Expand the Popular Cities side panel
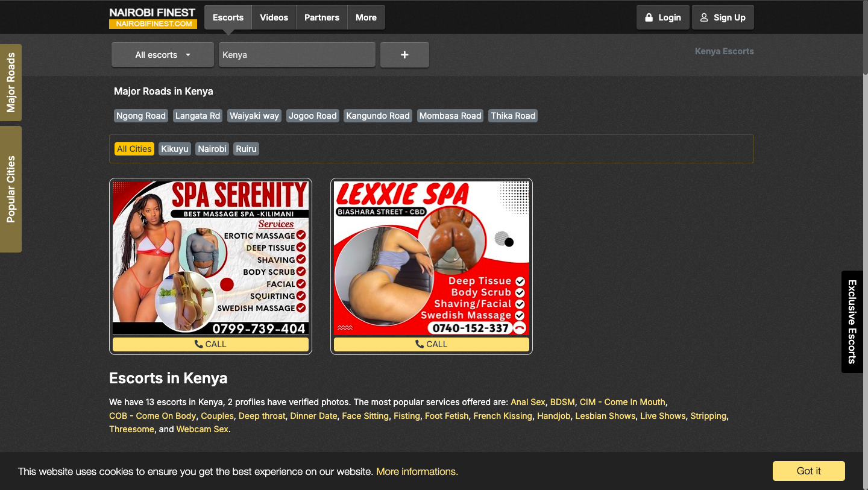Screen dimensions: 868x490 11,189
